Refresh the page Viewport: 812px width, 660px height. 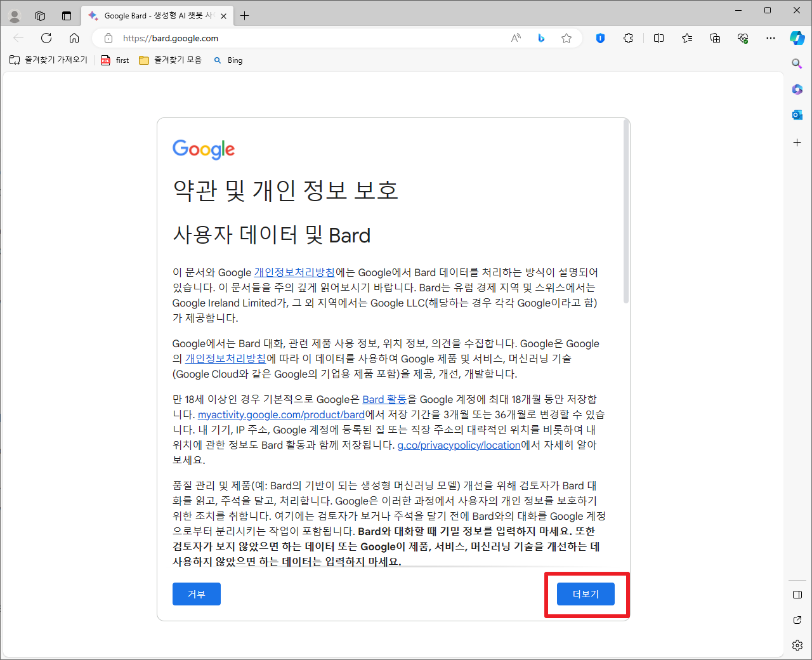tap(46, 38)
